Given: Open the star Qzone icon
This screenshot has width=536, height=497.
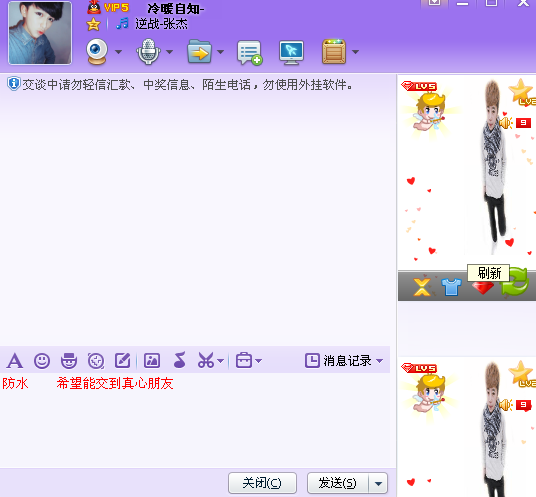Looking at the screenshot, I should click(93, 24).
